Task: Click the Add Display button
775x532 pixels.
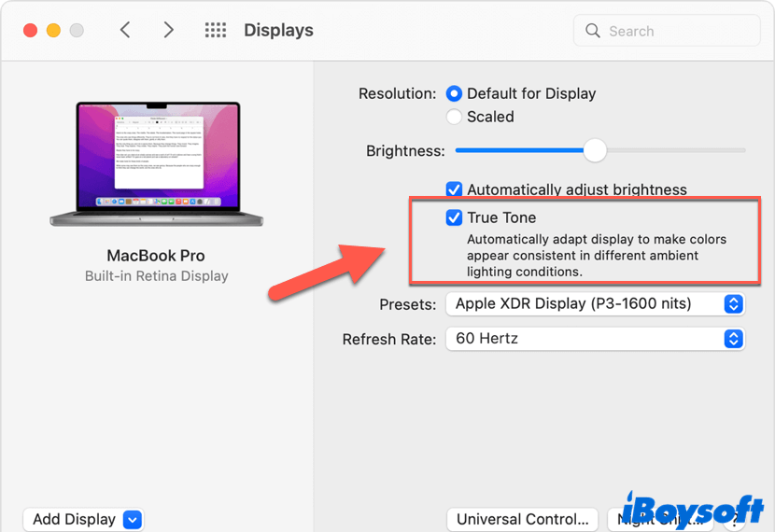Action: click(x=83, y=519)
